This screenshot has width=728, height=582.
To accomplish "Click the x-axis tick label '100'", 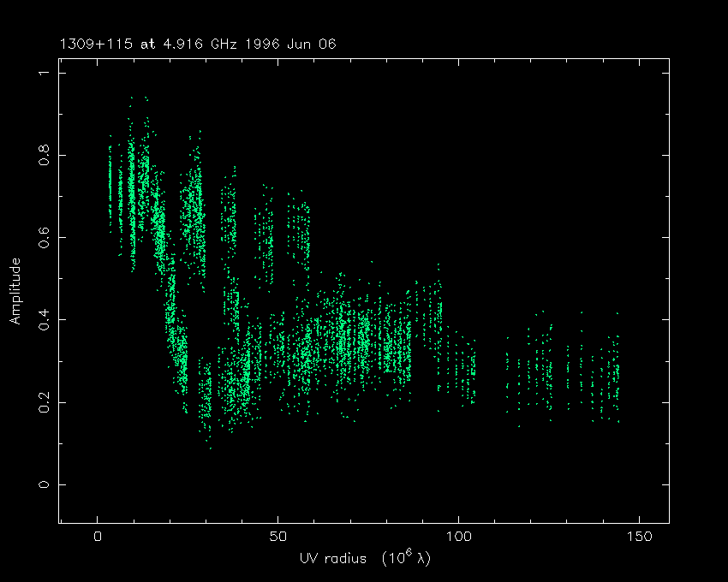I will tap(459, 537).
